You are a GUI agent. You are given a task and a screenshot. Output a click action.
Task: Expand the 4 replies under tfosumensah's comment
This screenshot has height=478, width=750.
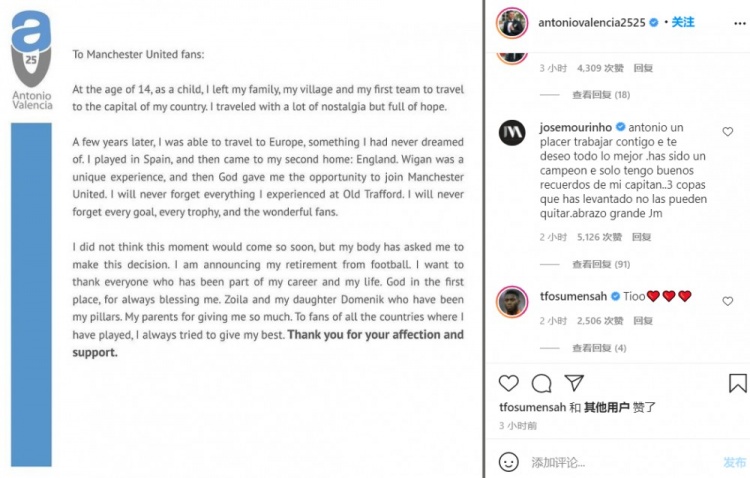pyautogui.click(x=598, y=348)
